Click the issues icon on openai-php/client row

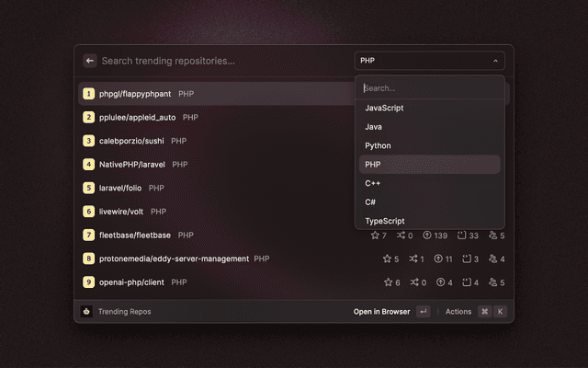coord(466,282)
